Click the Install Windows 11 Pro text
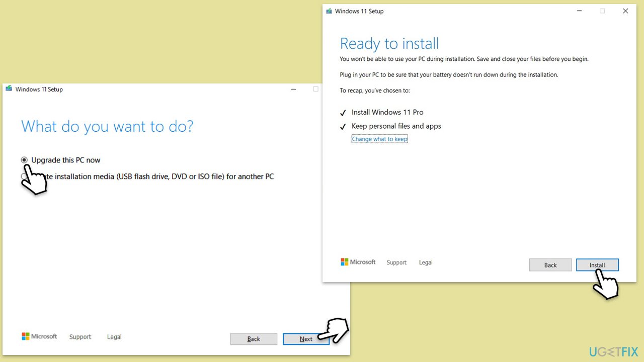This screenshot has width=644, height=362. [387, 112]
